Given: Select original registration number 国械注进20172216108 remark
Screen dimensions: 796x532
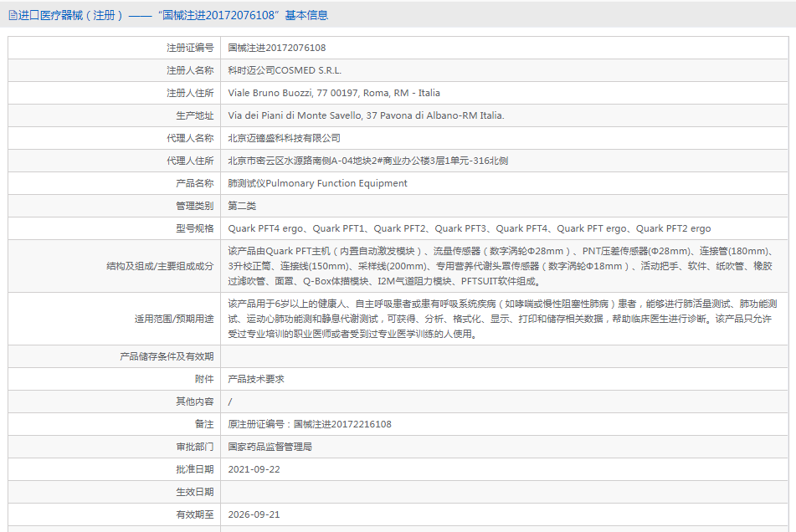Looking at the screenshot, I should (x=310, y=424).
